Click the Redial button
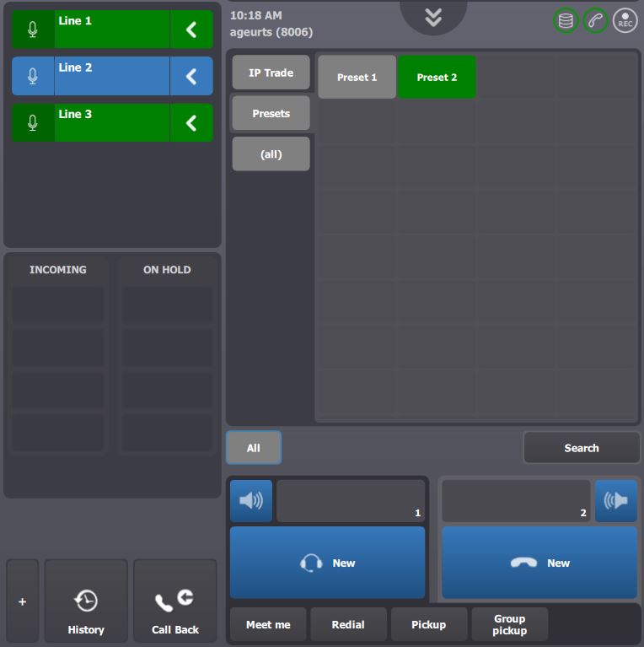The height and width of the screenshot is (647, 644). pos(348,624)
